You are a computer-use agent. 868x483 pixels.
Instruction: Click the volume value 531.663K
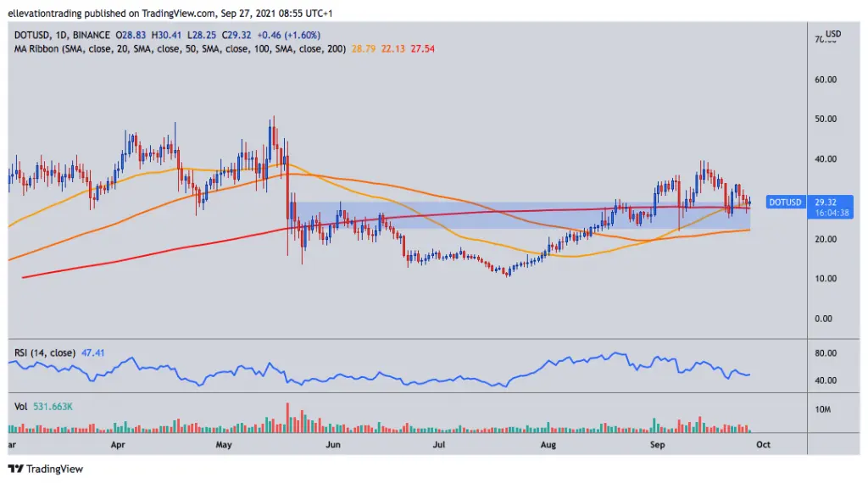click(x=53, y=407)
